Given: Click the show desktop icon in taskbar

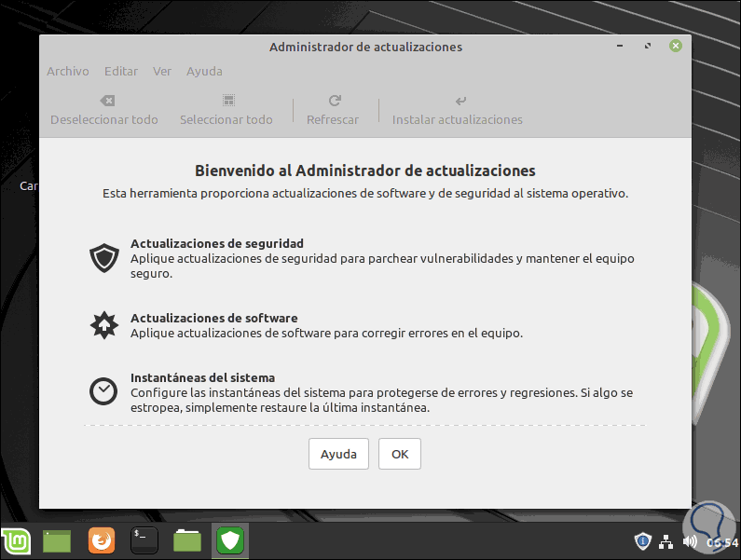Looking at the screenshot, I should coord(57,541).
